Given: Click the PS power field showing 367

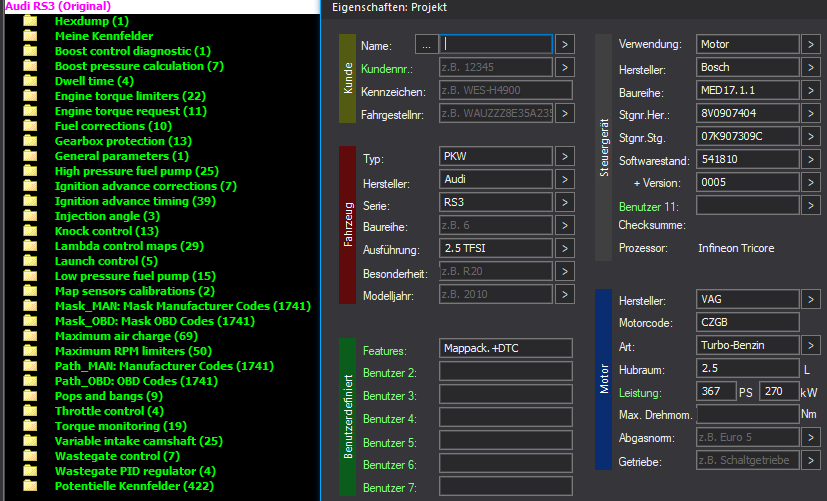Looking at the screenshot, I should pos(716,391).
